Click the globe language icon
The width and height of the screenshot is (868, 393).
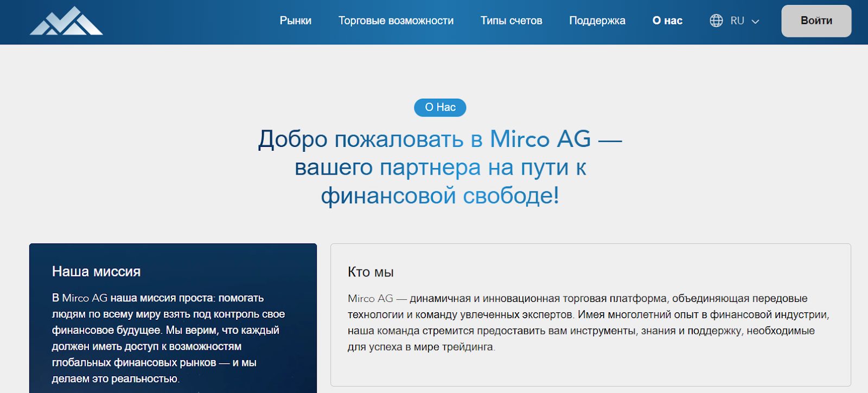tap(716, 21)
